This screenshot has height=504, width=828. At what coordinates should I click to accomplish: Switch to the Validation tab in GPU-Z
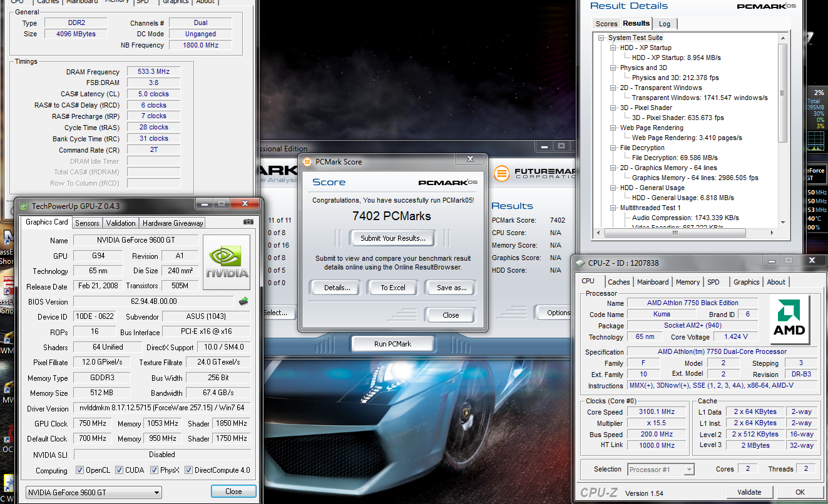(x=121, y=223)
